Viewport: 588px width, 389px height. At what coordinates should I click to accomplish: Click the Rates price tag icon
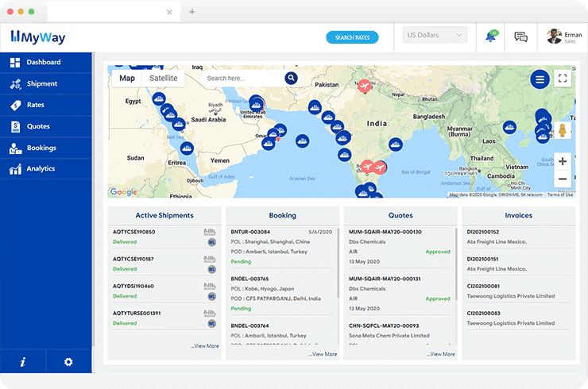[15, 106]
